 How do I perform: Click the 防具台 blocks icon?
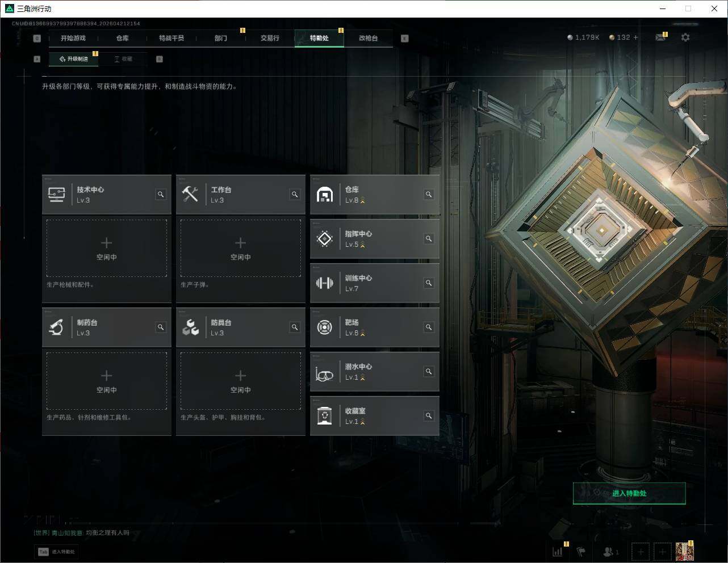click(190, 327)
